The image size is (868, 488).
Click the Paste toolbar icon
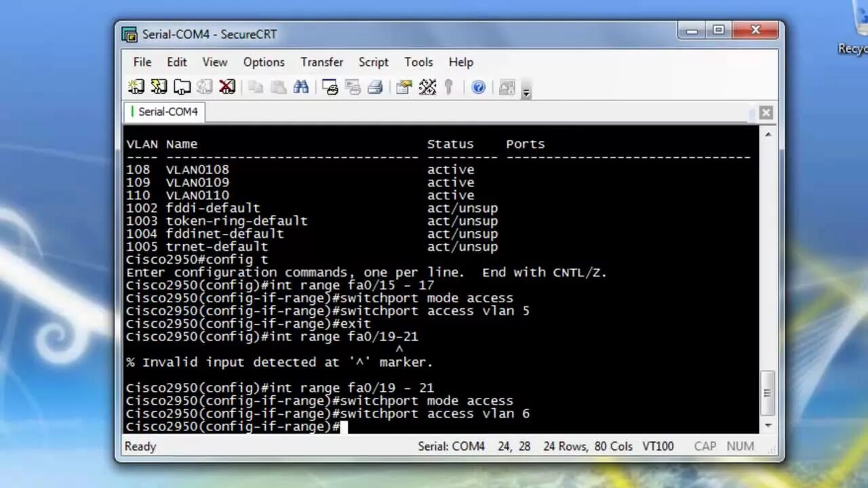click(x=278, y=87)
